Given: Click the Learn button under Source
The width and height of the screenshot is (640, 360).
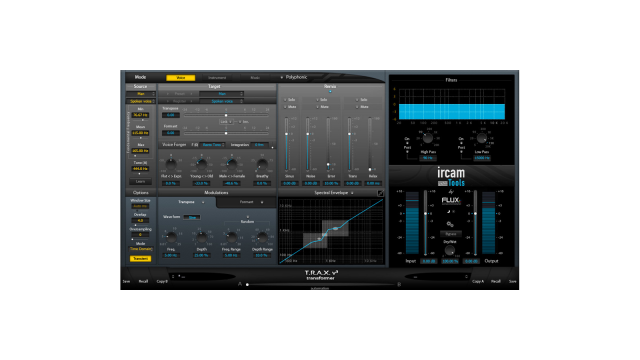Looking at the screenshot, I should point(140,181).
